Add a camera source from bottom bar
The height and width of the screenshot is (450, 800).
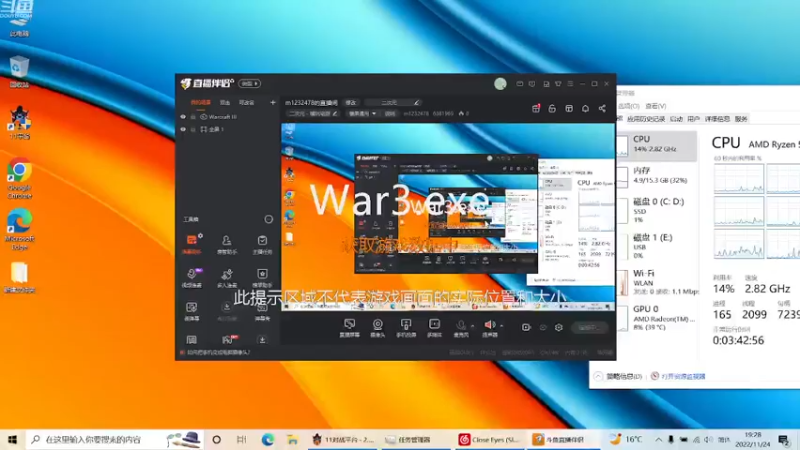coord(378,328)
